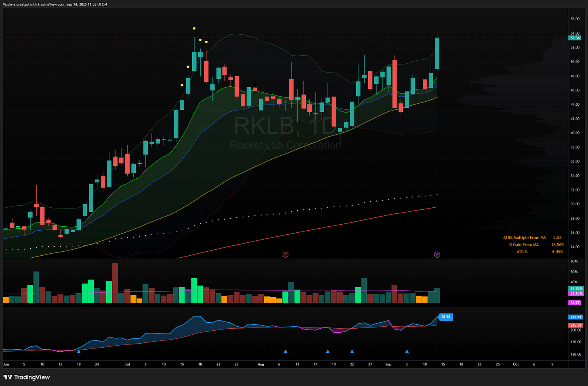Click the 160.00 RS axis label
This screenshot has width=588, height=386.
(x=576, y=342)
